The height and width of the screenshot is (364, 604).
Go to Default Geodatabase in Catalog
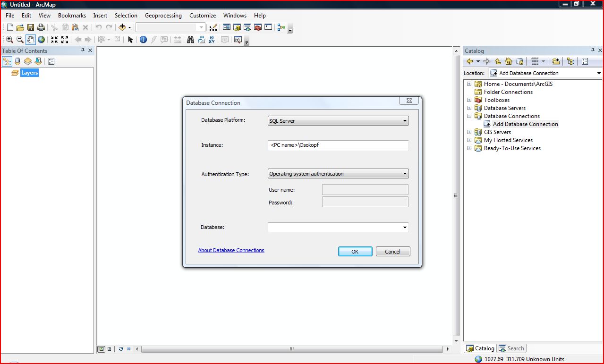[519, 61]
